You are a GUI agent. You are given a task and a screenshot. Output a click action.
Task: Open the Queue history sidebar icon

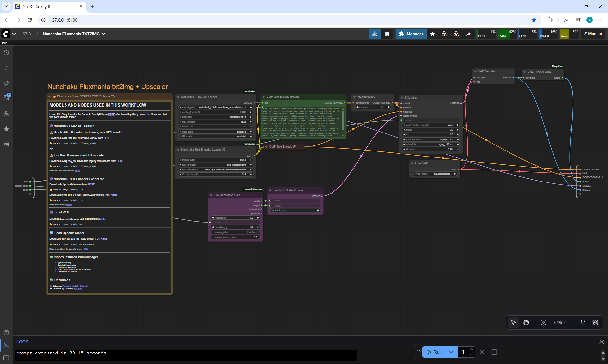coord(6,53)
